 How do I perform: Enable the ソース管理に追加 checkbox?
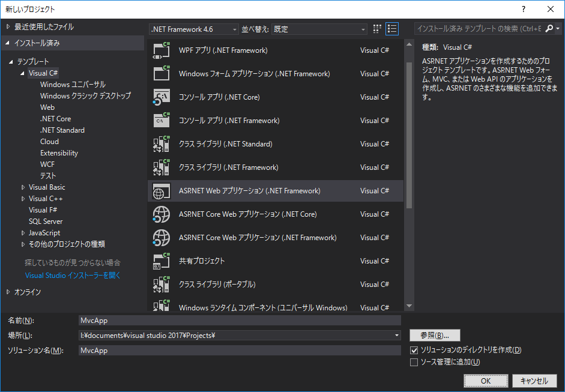(413, 361)
